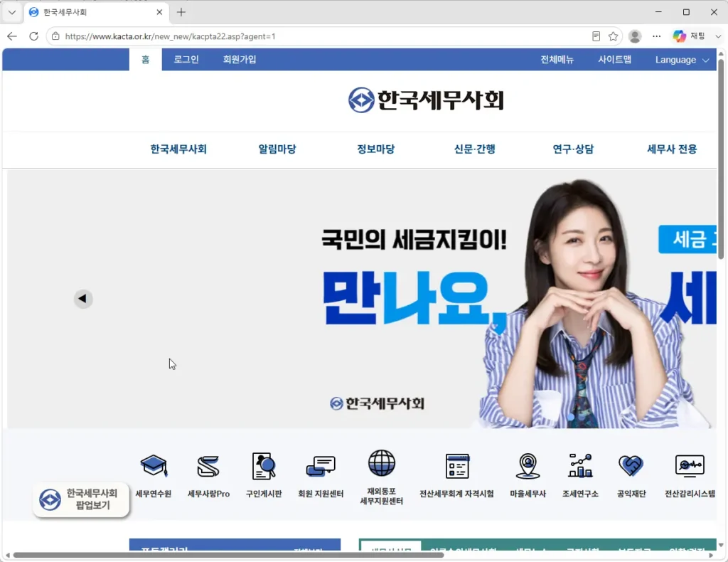Image resolution: width=728 pixels, height=562 pixels.
Task: Open the 세무연수원 graduation cap icon
Action: tap(154, 465)
